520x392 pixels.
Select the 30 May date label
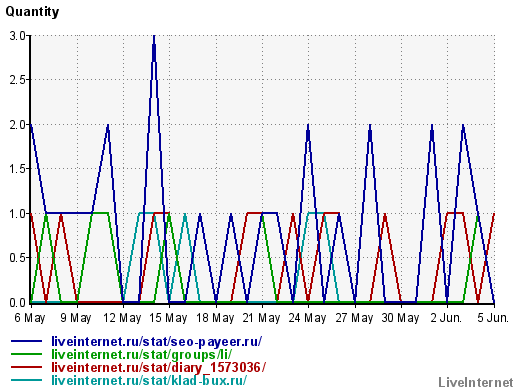(400, 318)
